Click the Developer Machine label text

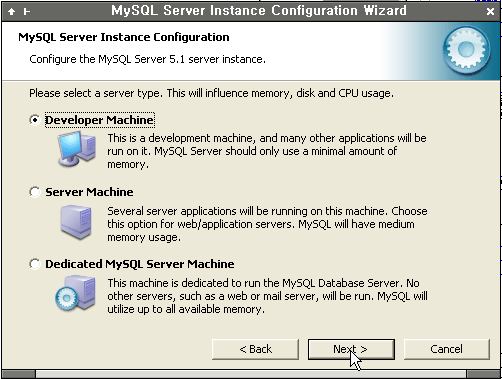pos(99,120)
